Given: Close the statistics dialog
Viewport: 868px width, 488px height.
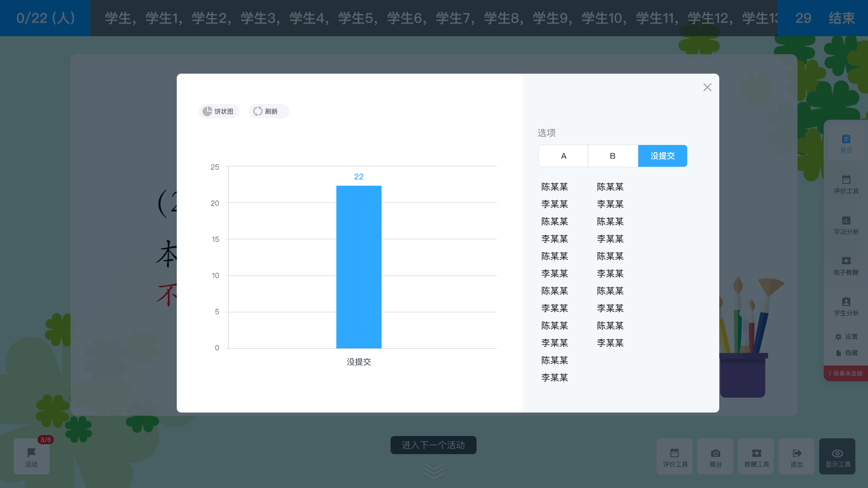Looking at the screenshot, I should tap(707, 87).
